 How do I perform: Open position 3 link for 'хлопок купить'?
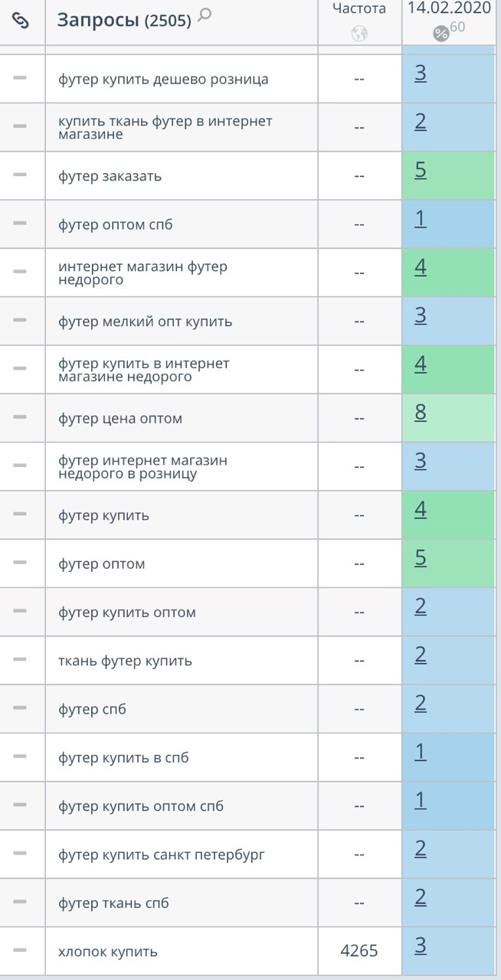421,946
